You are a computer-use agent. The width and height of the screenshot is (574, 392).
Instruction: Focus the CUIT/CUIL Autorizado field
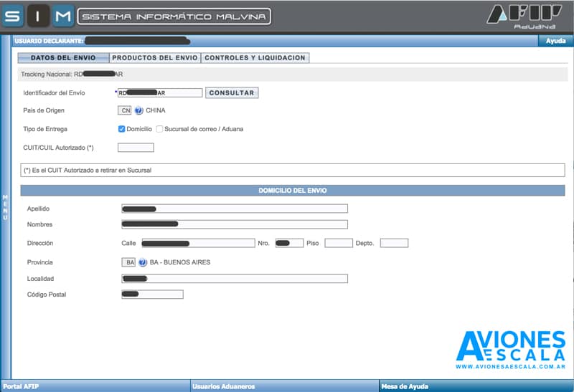[136, 148]
